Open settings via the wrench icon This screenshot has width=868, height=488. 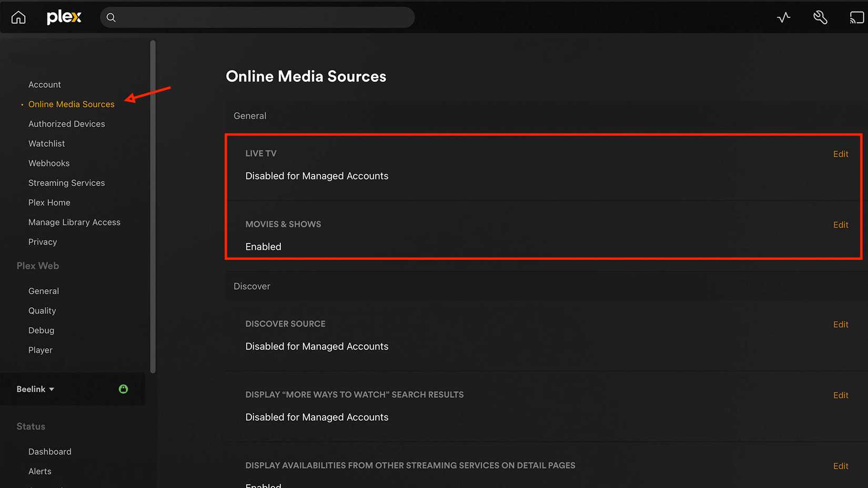(820, 17)
